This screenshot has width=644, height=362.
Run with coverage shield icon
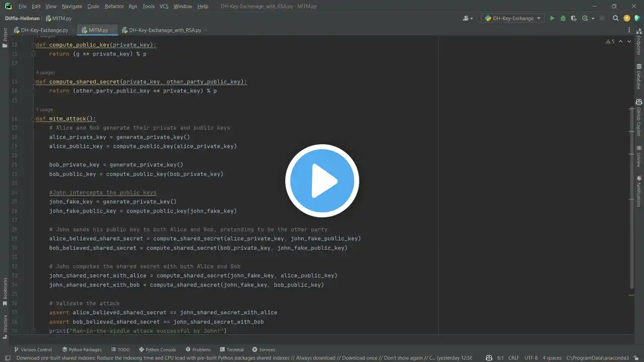click(574, 18)
